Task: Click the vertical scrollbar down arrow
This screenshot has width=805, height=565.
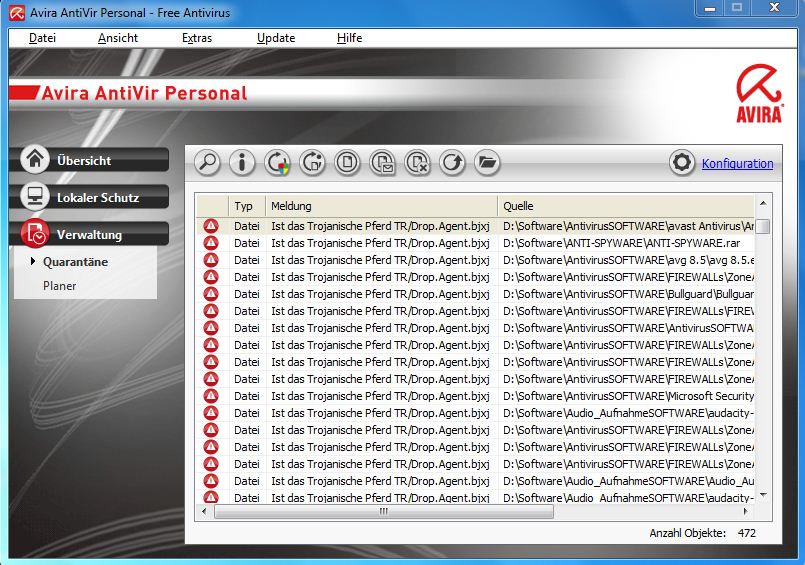Action: click(763, 495)
